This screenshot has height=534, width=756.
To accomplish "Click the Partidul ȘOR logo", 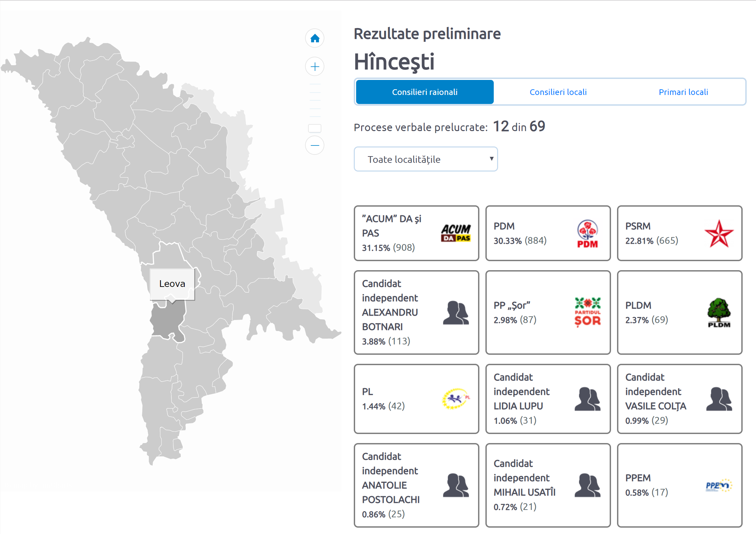I will pos(587,312).
